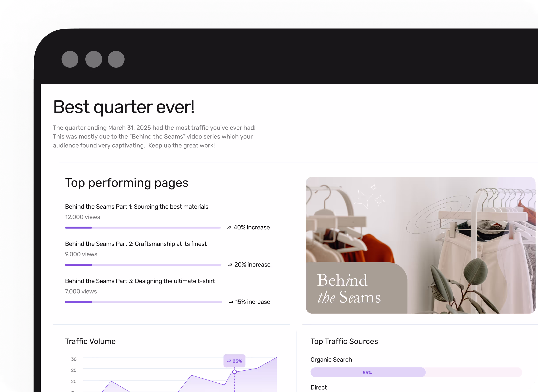Image resolution: width=538 pixels, height=392 pixels.
Task: Click the progress bar under 9.000 views
Action: [x=143, y=265]
